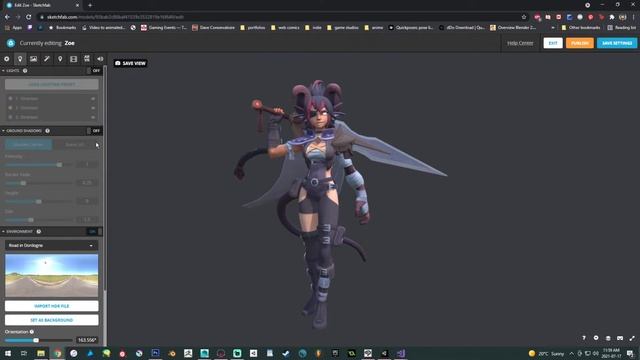This screenshot has width=640, height=360.
Task: Open the Road in Dordogne environment dropdown
Action: 51,245
